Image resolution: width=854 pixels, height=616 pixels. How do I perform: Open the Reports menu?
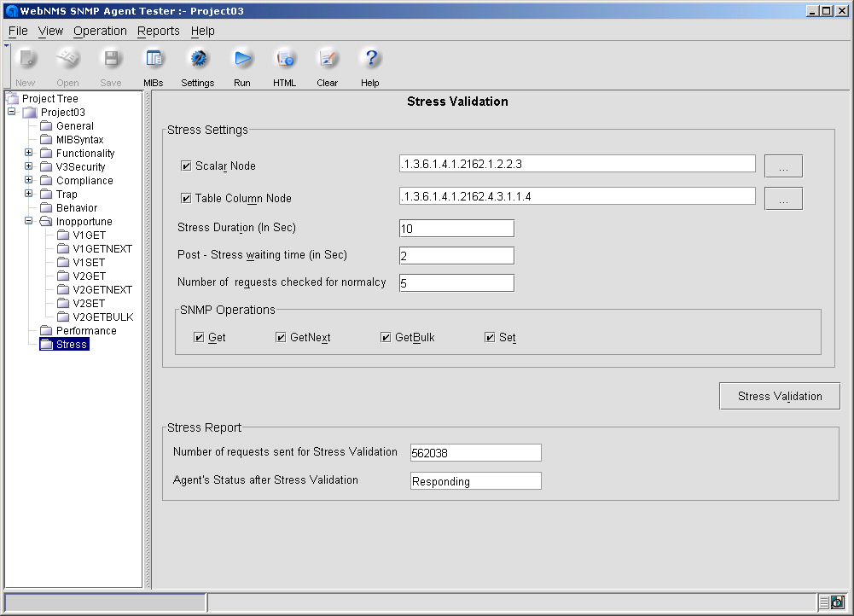[159, 31]
